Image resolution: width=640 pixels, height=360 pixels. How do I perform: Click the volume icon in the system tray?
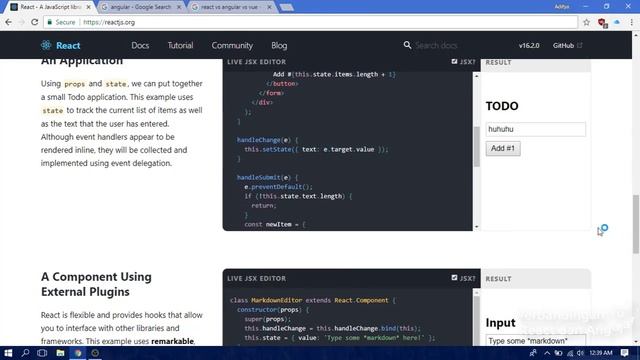click(x=580, y=353)
